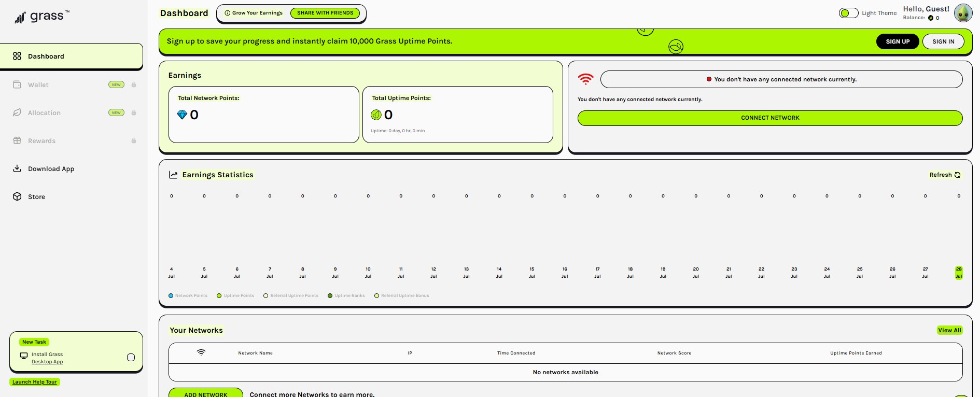980x397 pixels.
Task: Click the 'No networks available' row
Action: 565,372
